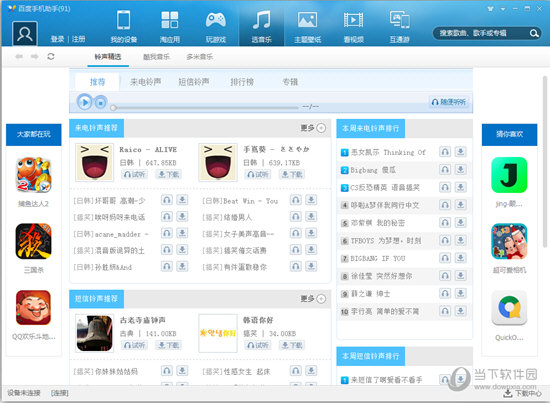Listen to BIGBANG IF YOU
550x403 pixels.
(445, 258)
